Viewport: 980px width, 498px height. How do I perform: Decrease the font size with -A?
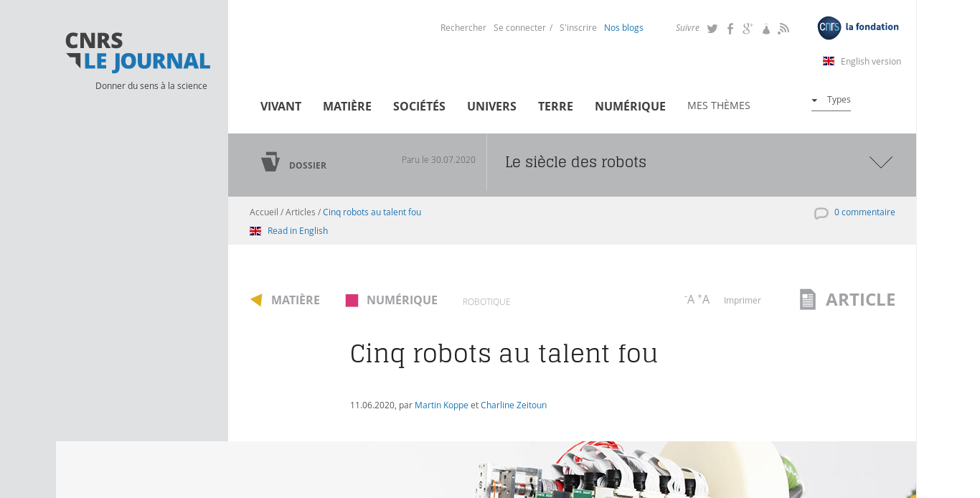click(689, 299)
